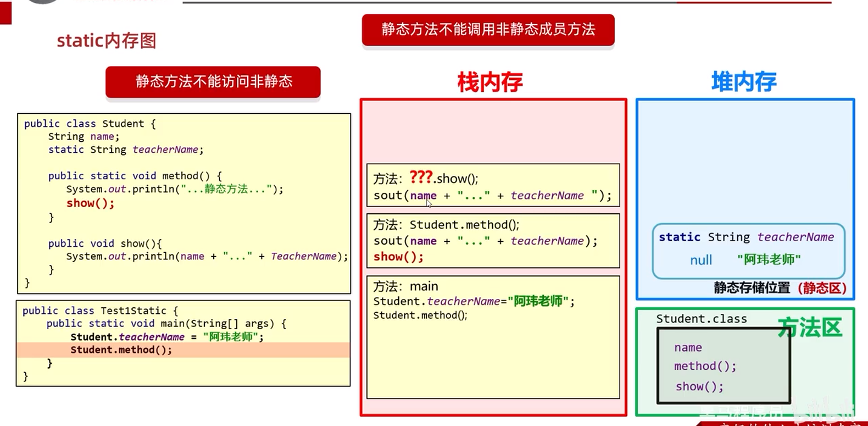Click Student.method(); inside the main stack frame
Image resolution: width=868 pixels, height=426 pixels.
tap(420, 316)
